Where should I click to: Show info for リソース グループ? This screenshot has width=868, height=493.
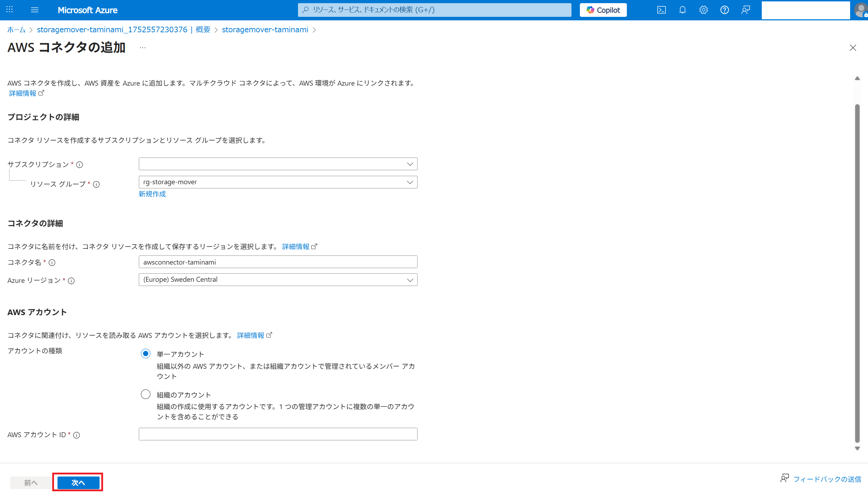(x=96, y=184)
